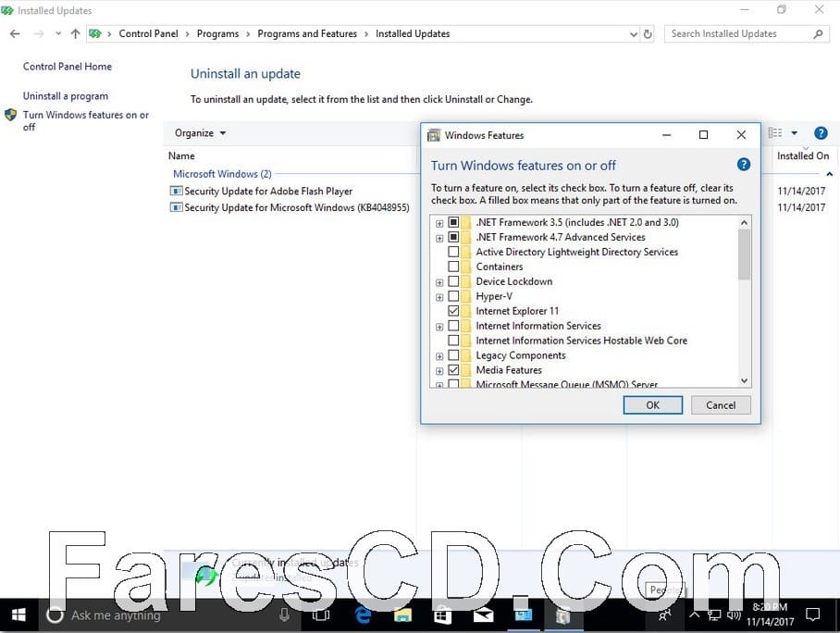Viewport: 840px width, 633px height.
Task: Expand .NET Framework 4.7 Advanced Services node
Action: coord(439,238)
